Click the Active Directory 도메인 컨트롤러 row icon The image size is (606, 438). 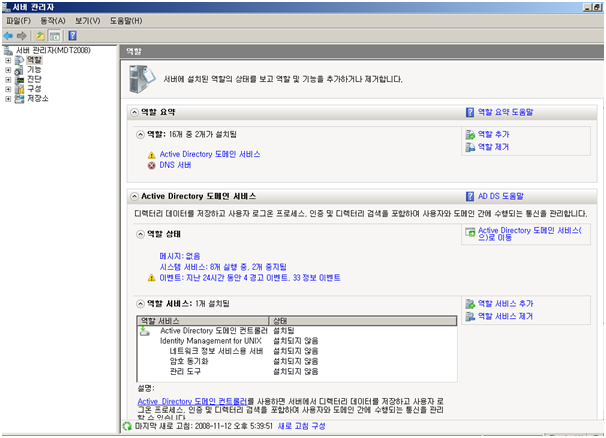[145, 331]
